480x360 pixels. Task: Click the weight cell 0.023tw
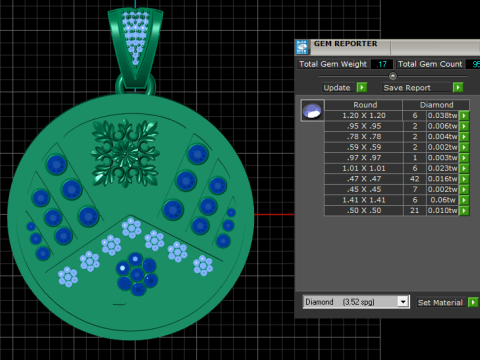pyautogui.click(x=443, y=168)
